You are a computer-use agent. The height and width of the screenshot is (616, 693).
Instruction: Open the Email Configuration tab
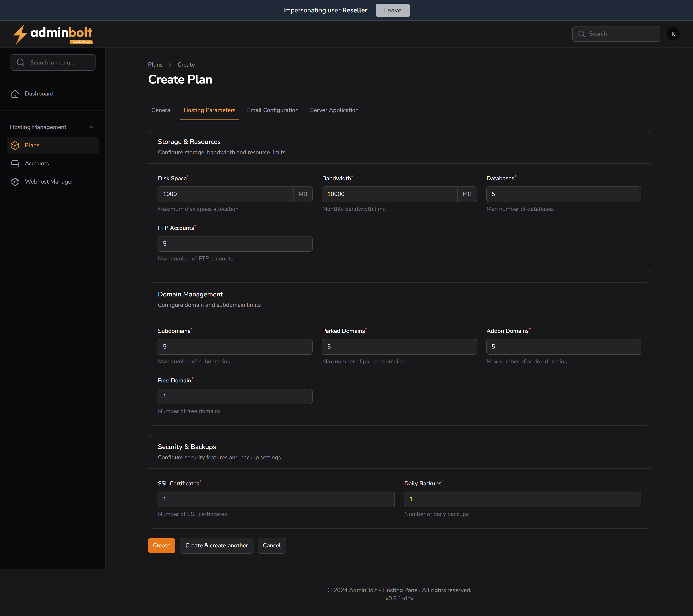272,110
